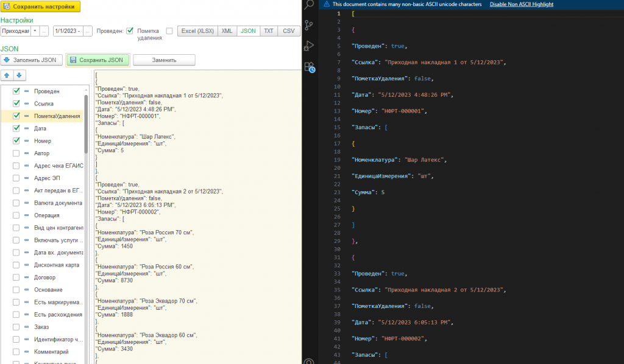The image size is (624, 364).
Task: Switch to the Excel (XLSX) format tab
Action: (197, 31)
